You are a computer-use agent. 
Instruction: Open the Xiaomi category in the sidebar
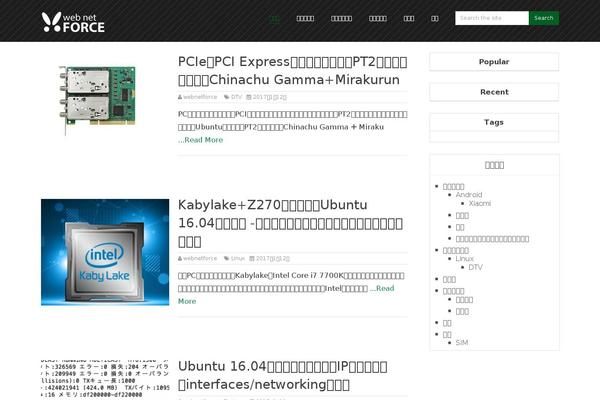(x=480, y=203)
